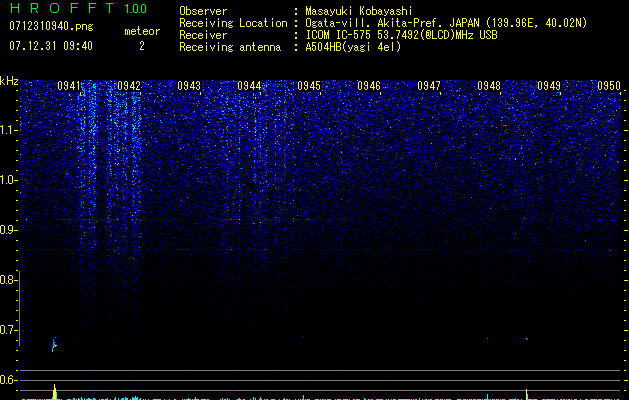Click the Observer field label
629x400 pixels.
[203, 11]
